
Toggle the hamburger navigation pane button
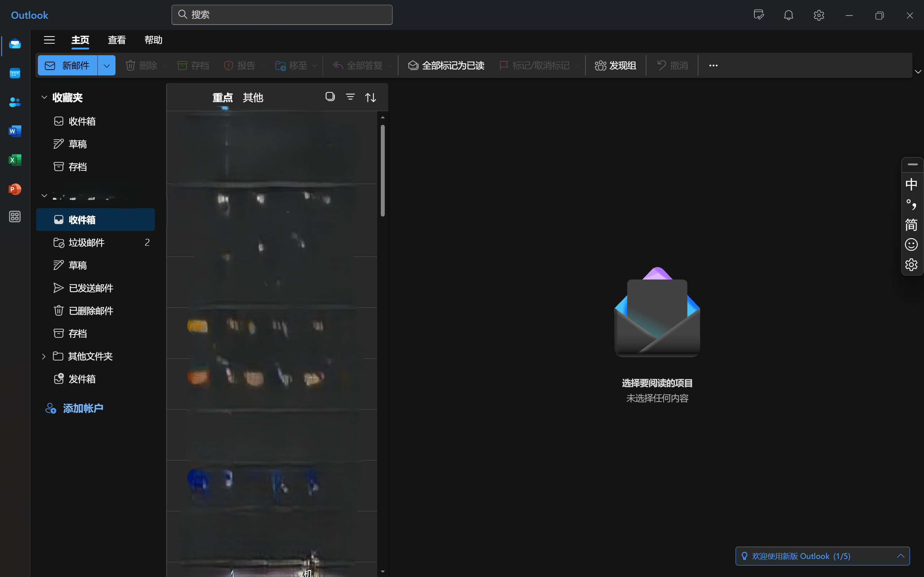49,40
